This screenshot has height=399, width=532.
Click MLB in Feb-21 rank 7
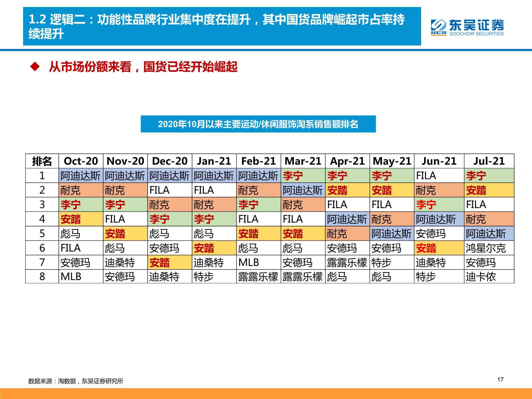(259, 262)
